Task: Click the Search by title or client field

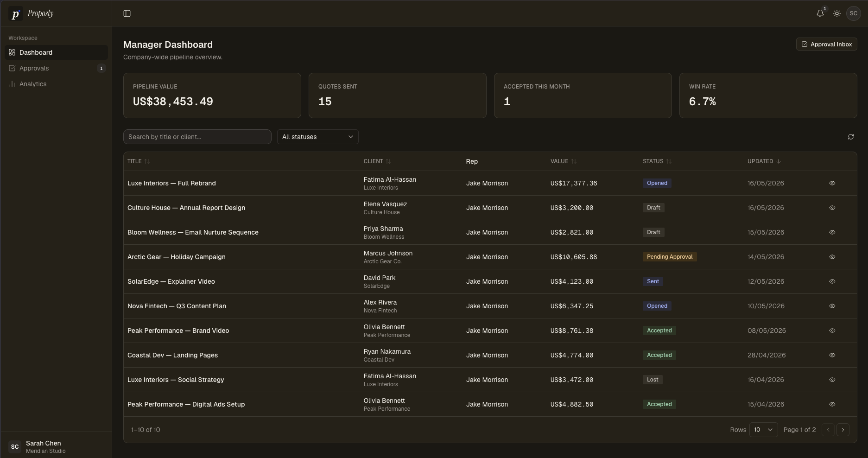Action: [197, 137]
